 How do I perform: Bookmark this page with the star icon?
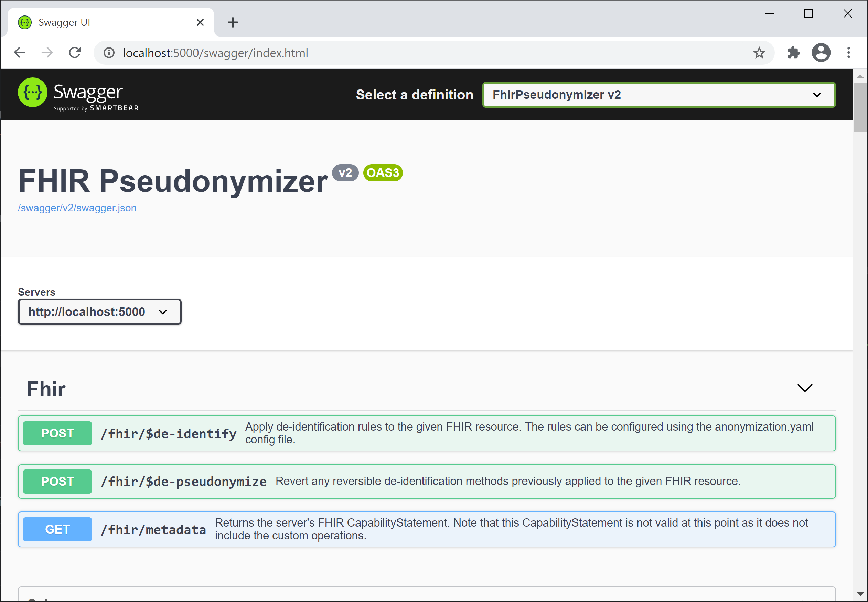click(759, 53)
